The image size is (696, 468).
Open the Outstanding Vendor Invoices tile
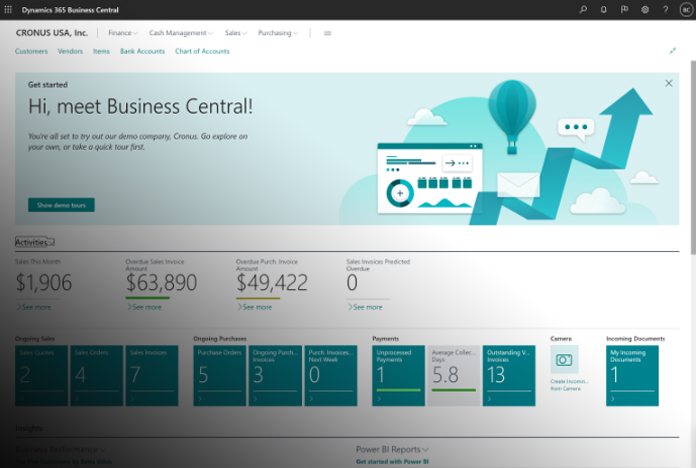pos(509,376)
